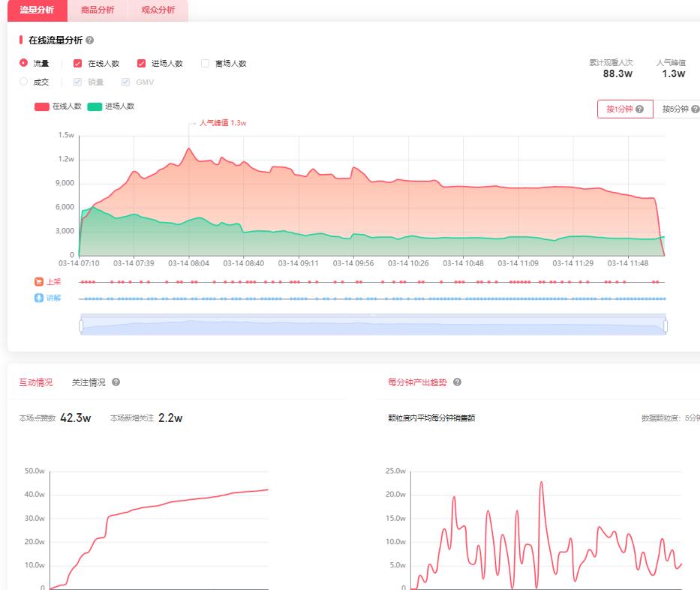This screenshot has width=700, height=590.
Task: Toggle red 在线人数 legend swatch
Action: tap(42, 106)
